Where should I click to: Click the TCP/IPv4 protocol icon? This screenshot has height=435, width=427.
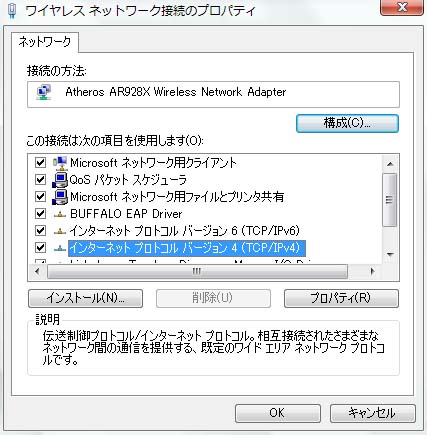[60, 248]
